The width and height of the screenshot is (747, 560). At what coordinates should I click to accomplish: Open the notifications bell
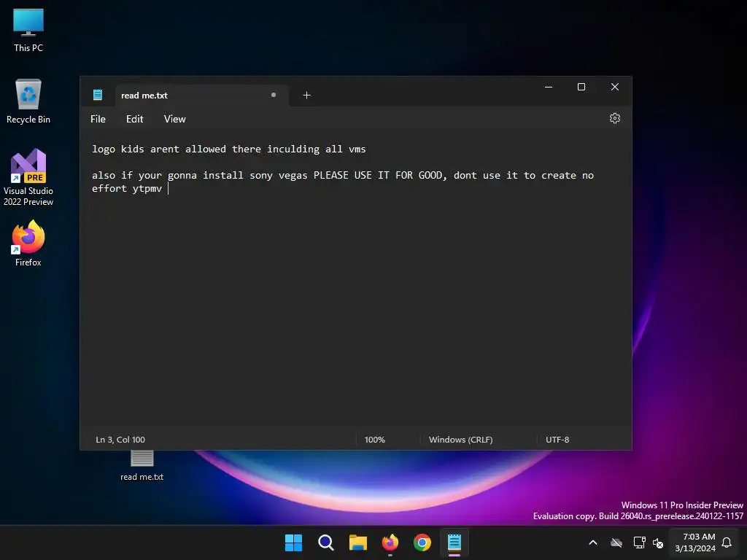[x=727, y=542]
